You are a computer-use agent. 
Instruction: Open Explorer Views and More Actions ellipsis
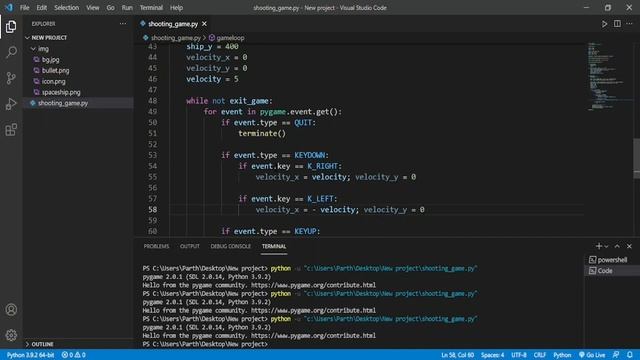[x=123, y=24]
